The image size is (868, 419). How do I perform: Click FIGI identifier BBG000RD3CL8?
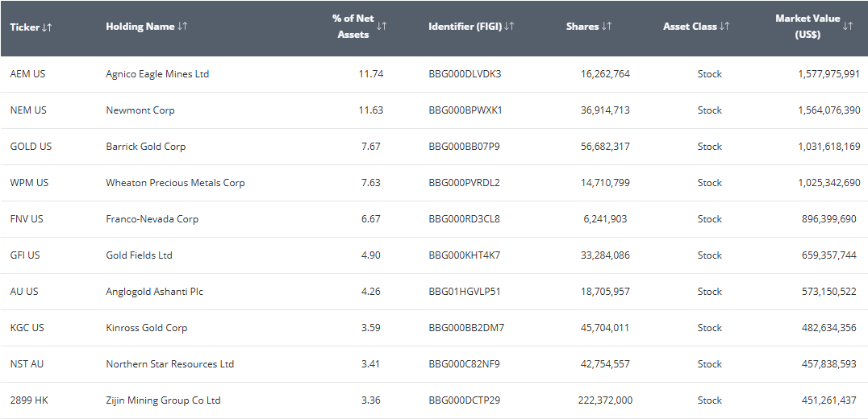coord(465,219)
